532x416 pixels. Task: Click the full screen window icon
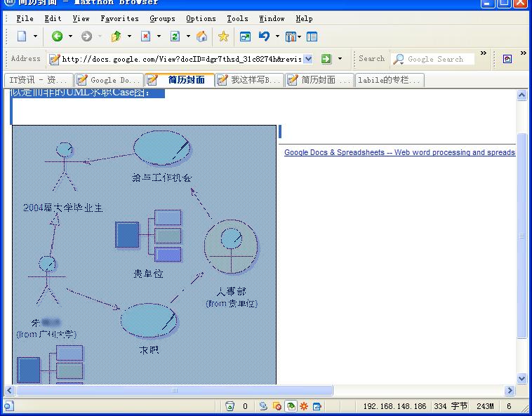(x=245, y=36)
